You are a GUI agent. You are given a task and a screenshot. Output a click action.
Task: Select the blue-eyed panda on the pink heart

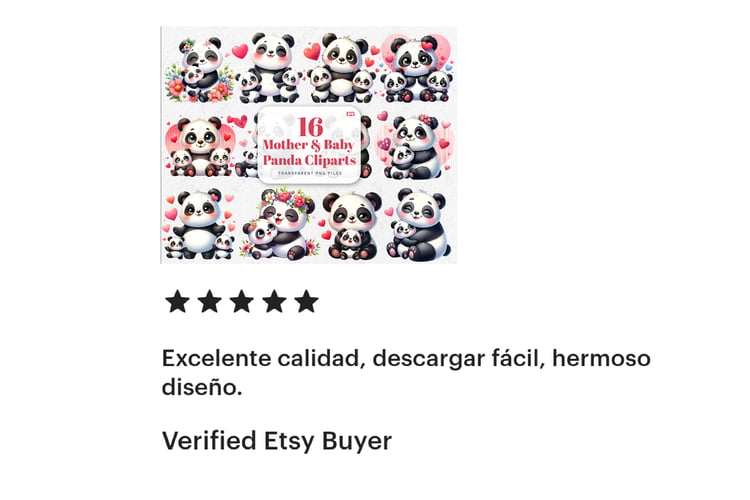point(199,146)
